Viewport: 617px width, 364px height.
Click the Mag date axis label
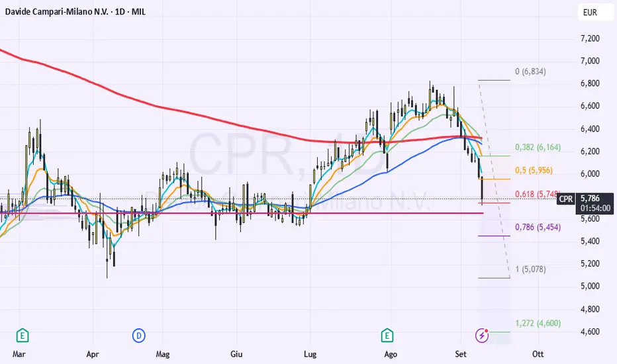(x=162, y=354)
